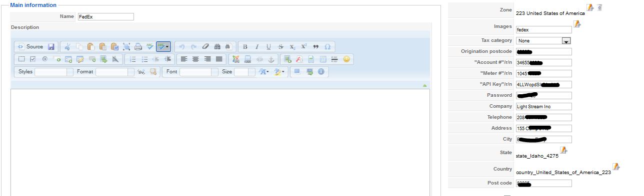Viewport: 644px width, 196px height.
Task: Open Find with the binoculars icon
Action: [217, 47]
